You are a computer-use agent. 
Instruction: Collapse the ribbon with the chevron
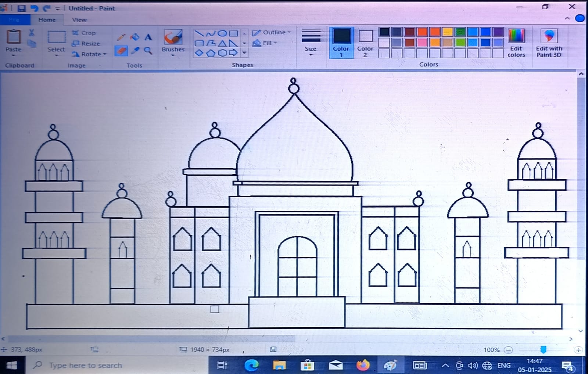(x=567, y=18)
